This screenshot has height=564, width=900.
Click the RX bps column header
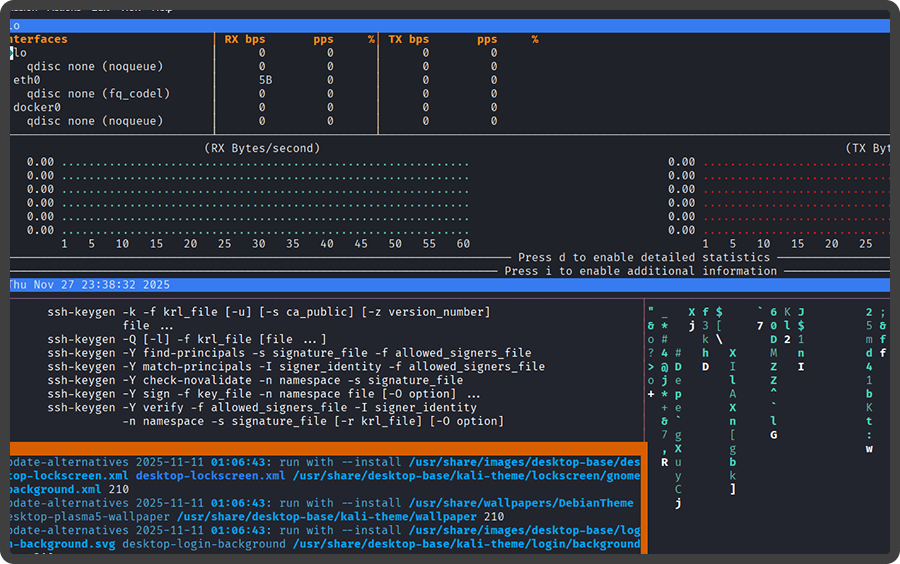pos(244,39)
